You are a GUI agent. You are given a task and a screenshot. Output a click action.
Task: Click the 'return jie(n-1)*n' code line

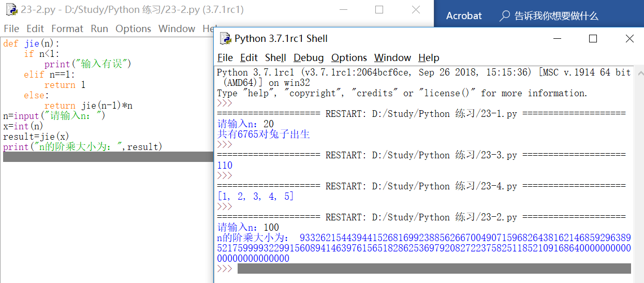pyautogui.click(x=89, y=106)
